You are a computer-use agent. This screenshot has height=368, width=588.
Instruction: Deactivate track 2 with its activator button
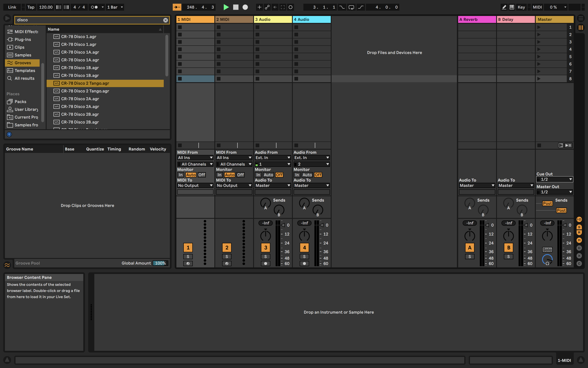coord(227,248)
